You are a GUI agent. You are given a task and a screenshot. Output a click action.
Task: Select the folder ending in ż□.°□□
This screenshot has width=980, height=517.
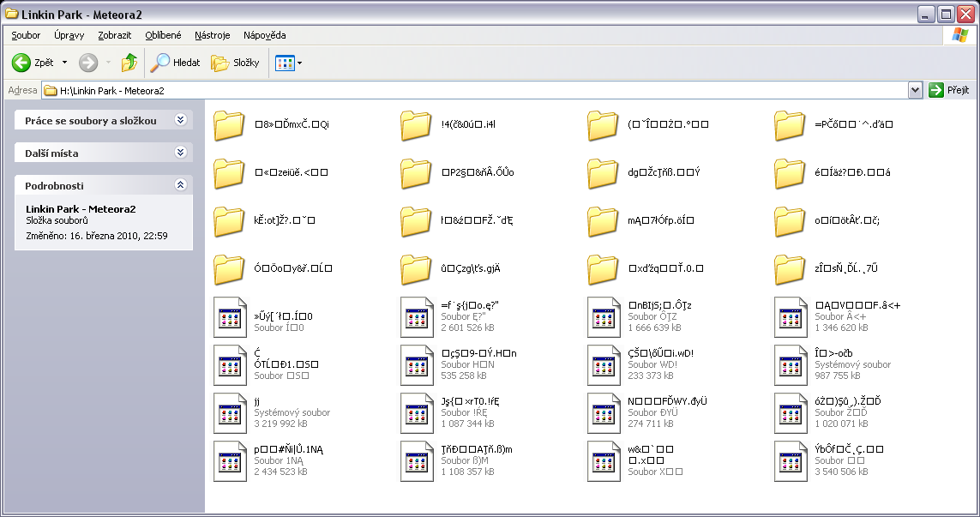tap(647, 124)
